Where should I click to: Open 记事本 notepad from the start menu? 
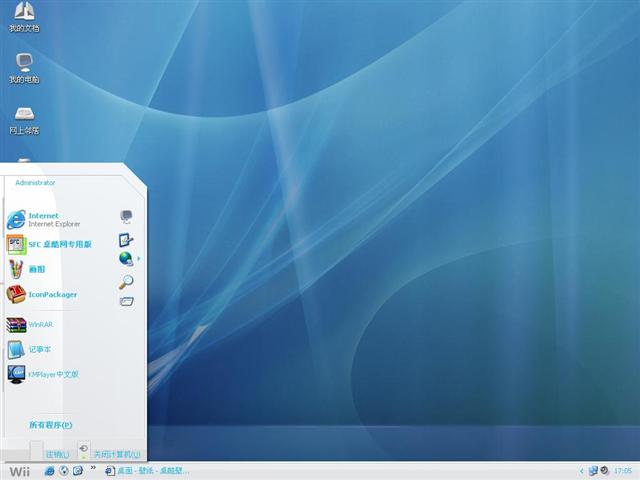tap(29, 349)
